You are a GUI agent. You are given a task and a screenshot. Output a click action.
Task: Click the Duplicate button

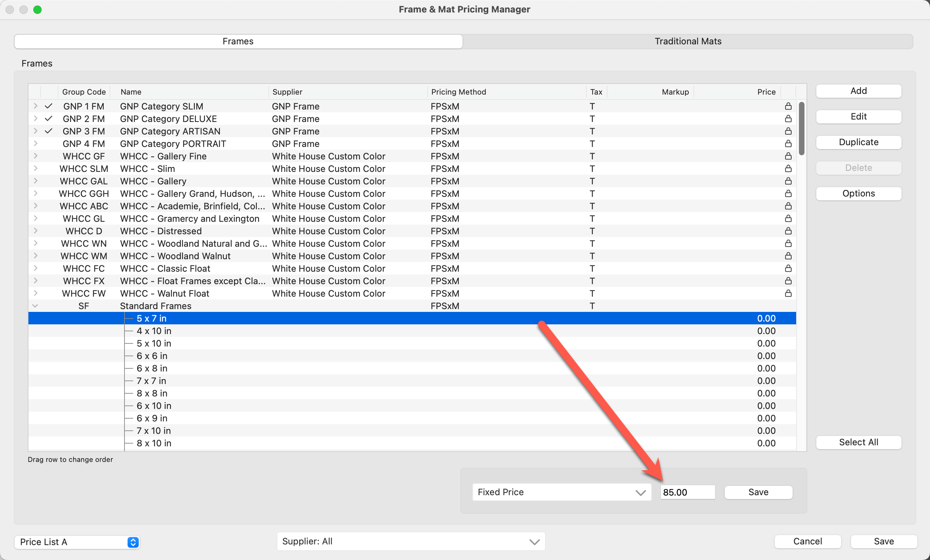[x=858, y=142]
